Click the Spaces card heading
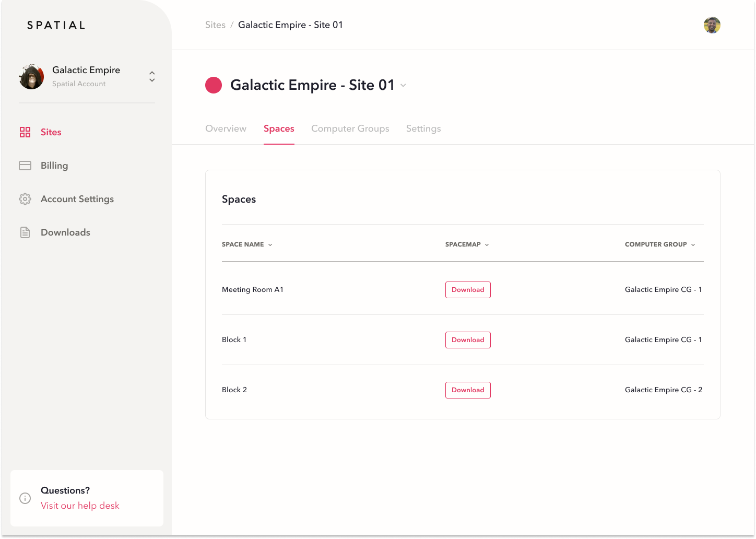The image size is (756, 539). click(x=239, y=200)
